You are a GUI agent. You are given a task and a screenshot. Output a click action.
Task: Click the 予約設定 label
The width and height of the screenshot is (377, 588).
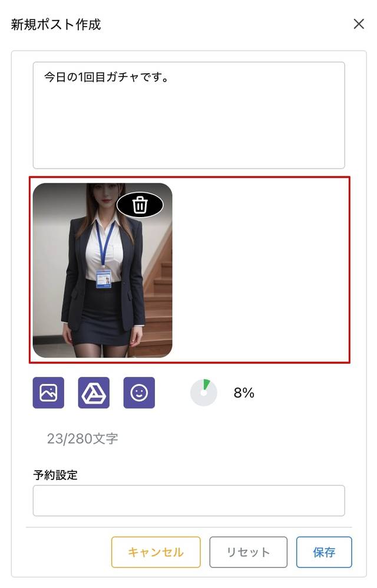[x=55, y=475]
